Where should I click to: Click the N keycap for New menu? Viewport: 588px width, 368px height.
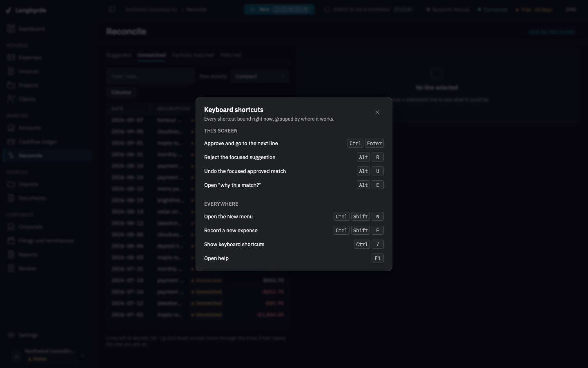point(378,217)
